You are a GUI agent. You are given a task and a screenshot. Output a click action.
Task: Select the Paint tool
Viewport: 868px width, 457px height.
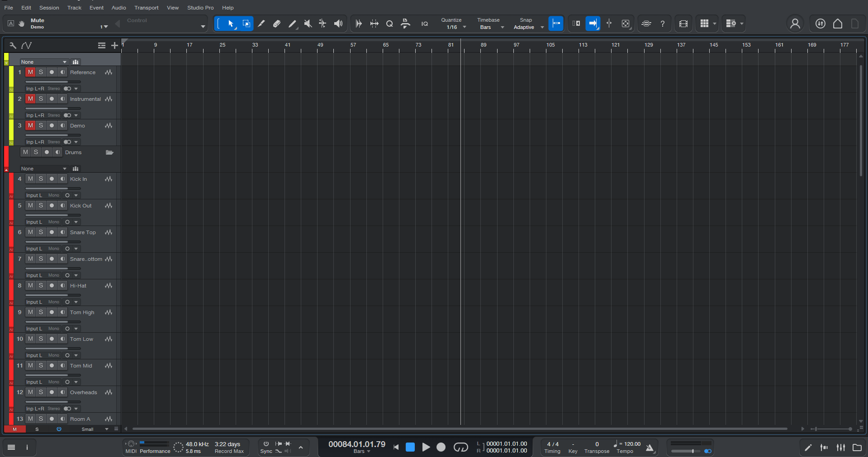pyautogui.click(x=292, y=24)
